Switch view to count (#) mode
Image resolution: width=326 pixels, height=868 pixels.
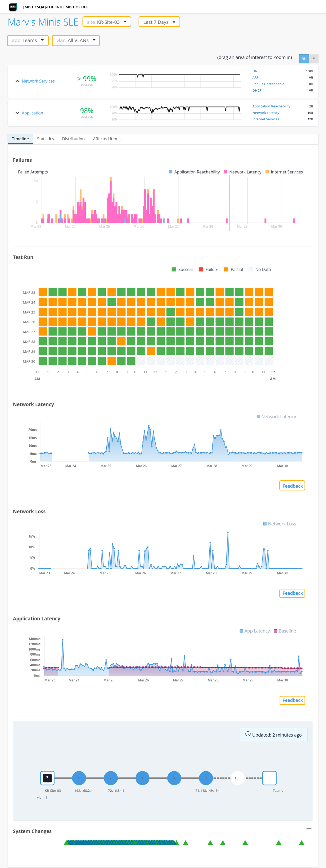(314, 59)
